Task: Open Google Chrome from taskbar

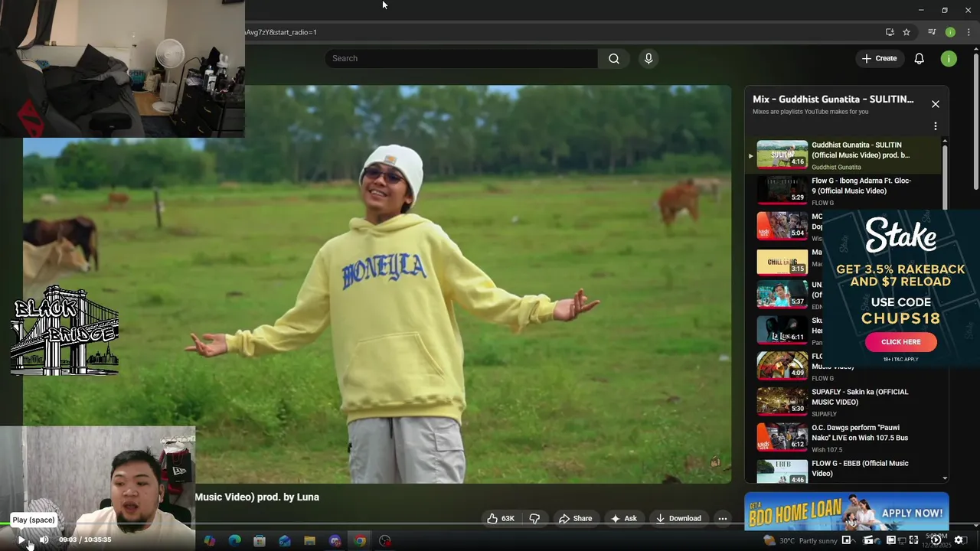Action: (x=360, y=540)
